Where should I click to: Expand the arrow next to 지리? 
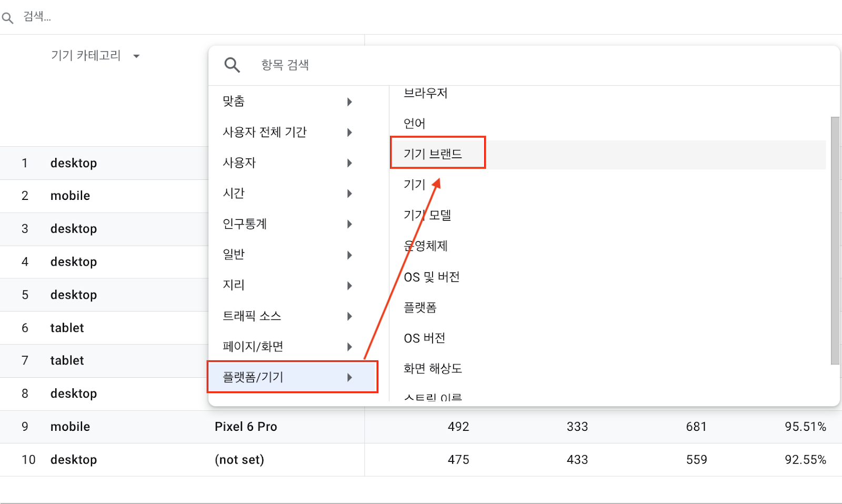pyautogui.click(x=349, y=286)
